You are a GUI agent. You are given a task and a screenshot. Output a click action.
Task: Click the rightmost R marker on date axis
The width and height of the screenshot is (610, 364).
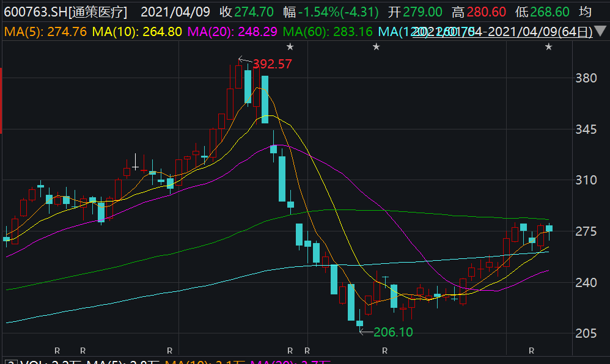(x=531, y=351)
